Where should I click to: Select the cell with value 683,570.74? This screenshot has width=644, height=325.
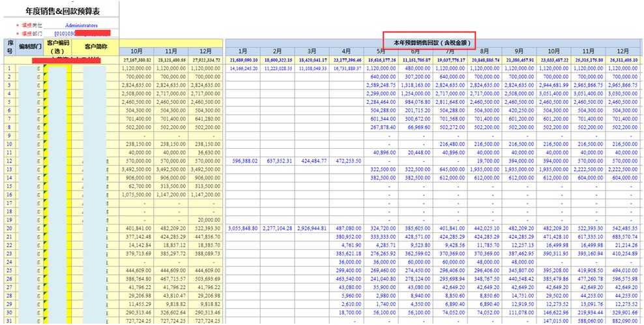pos(622,236)
